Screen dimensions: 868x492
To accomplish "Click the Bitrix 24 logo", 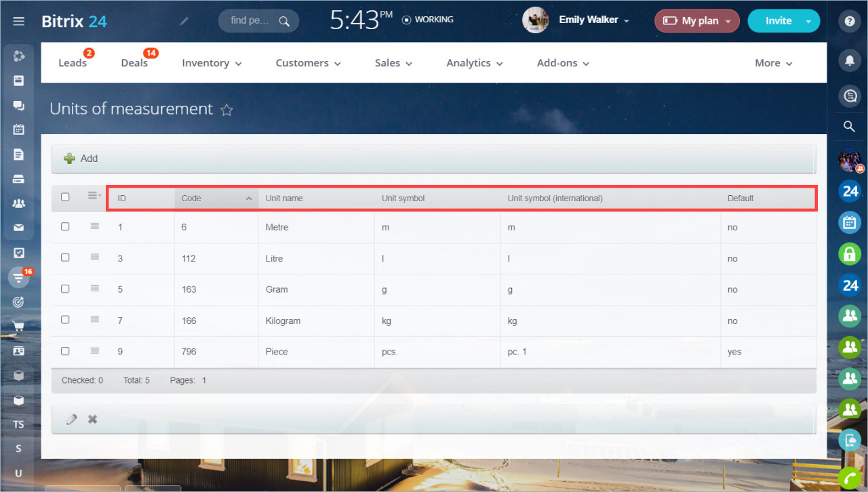I will coord(74,21).
